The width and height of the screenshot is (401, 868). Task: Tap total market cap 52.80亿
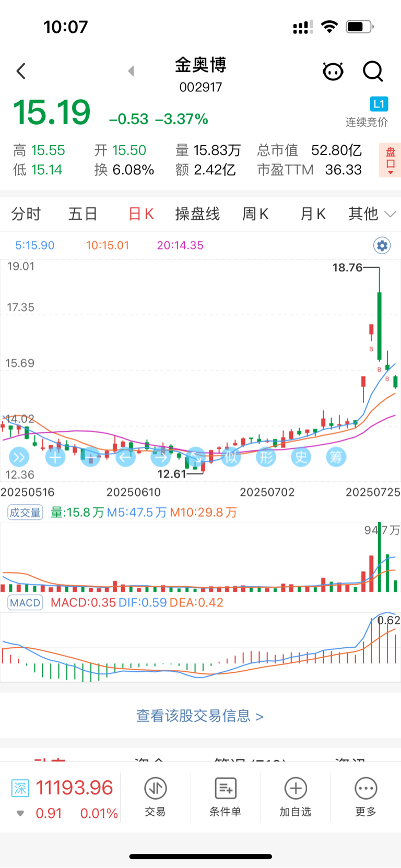[337, 150]
